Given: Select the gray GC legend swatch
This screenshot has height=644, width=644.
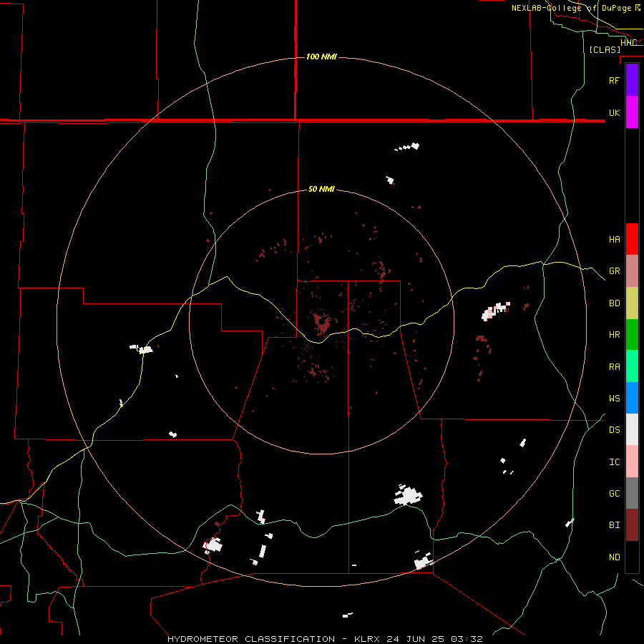Looking at the screenshot, I should coord(632,493).
